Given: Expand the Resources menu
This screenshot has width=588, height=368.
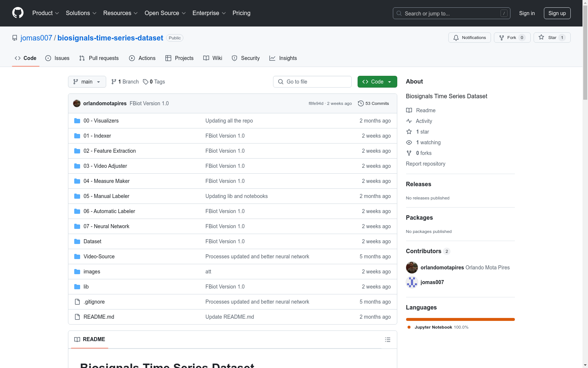Looking at the screenshot, I should click(121, 13).
